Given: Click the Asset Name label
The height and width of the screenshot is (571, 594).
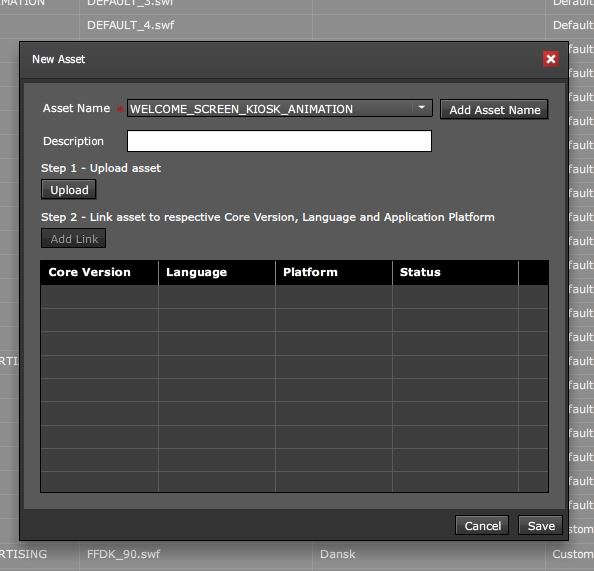Looking at the screenshot, I should (76, 108).
